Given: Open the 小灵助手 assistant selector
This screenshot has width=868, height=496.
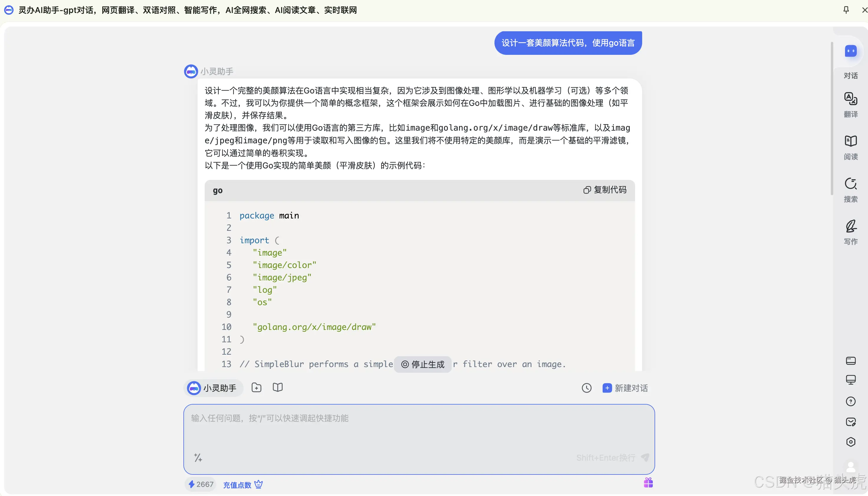Looking at the screenshot, I should (x=213, y=388).
